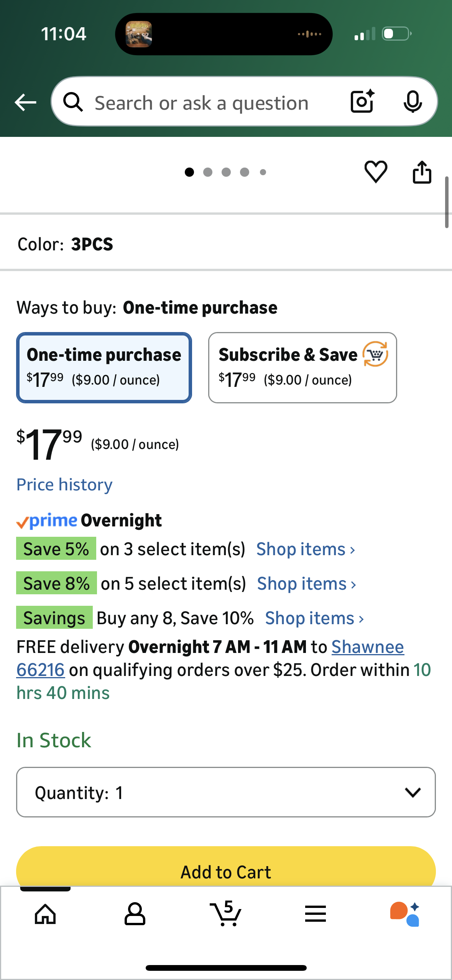Screen dimensions: 452x980
Task: Tap the microphone voice search icon
Action: 413,102
